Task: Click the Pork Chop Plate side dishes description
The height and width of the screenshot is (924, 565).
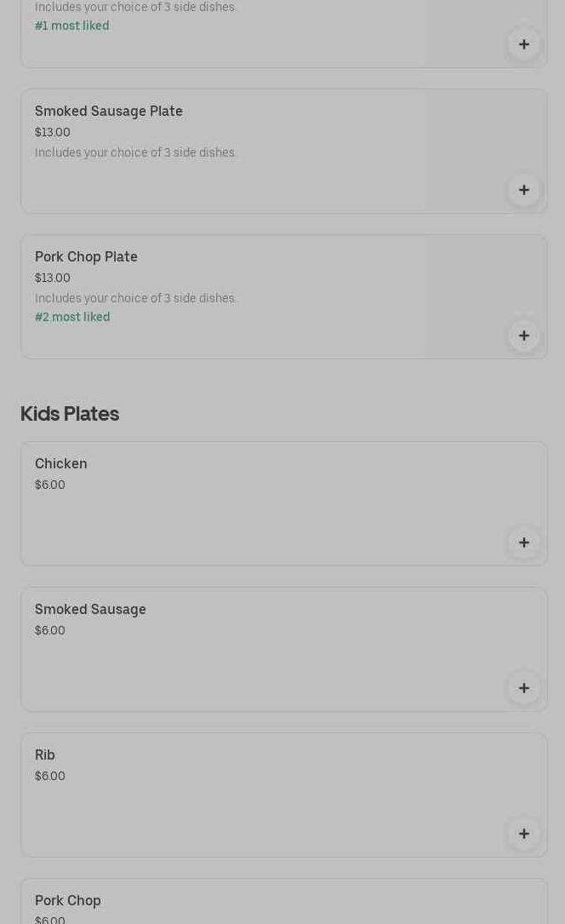Action: [135, 299]
